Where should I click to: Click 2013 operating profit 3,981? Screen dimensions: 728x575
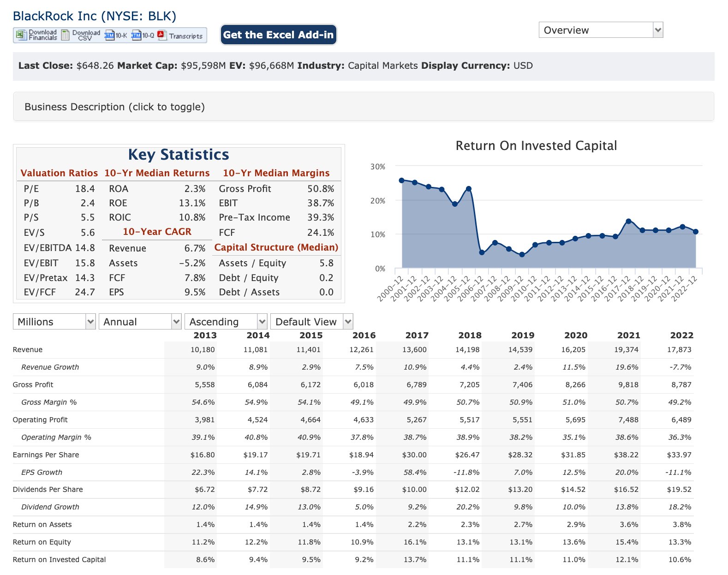coord(205,420)
